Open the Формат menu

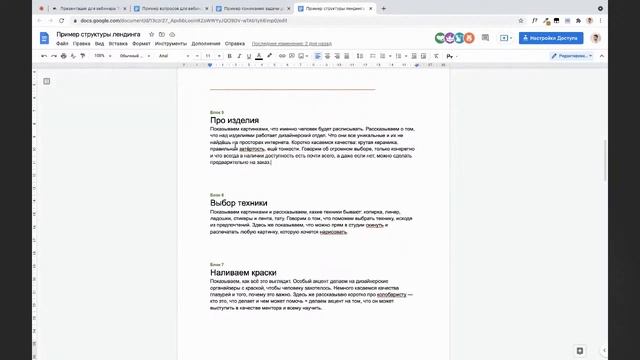tap(141, 44)
